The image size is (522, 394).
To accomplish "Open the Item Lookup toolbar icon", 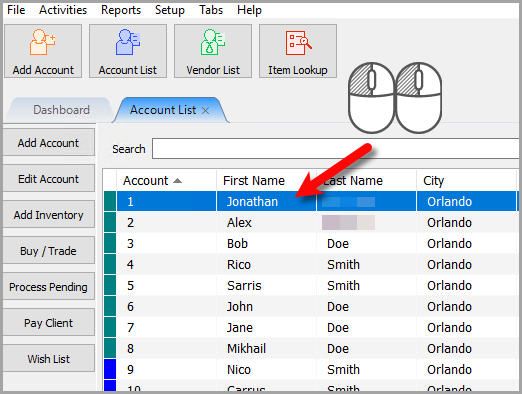I will click(x=298, y=51).
